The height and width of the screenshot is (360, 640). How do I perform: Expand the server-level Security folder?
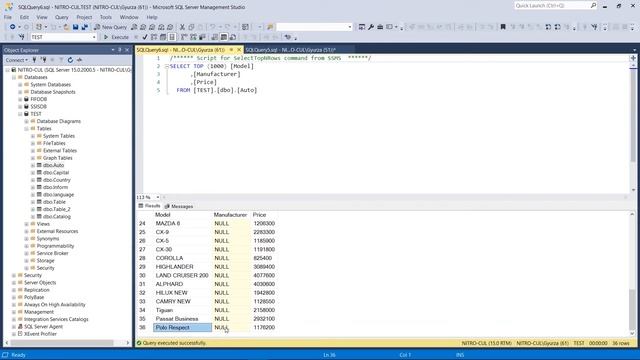point(14,276)
